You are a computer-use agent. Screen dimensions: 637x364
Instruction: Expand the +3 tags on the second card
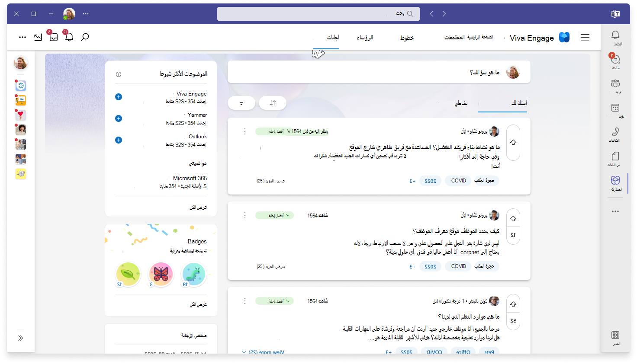[x=412, y=267]
